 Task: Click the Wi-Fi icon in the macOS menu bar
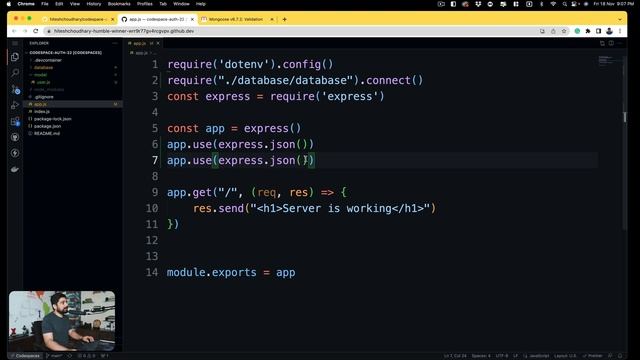(x=553, y=4)
